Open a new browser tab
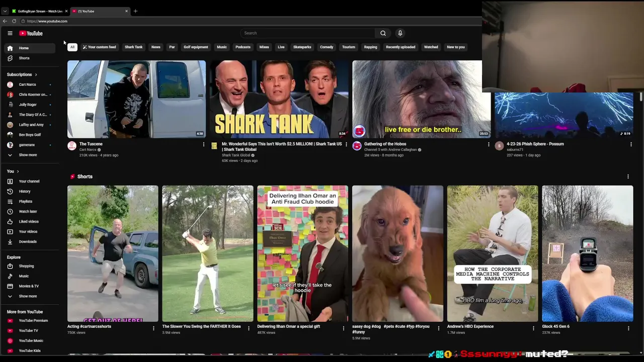This screenshot has height=362, width=644. [135, 11]
